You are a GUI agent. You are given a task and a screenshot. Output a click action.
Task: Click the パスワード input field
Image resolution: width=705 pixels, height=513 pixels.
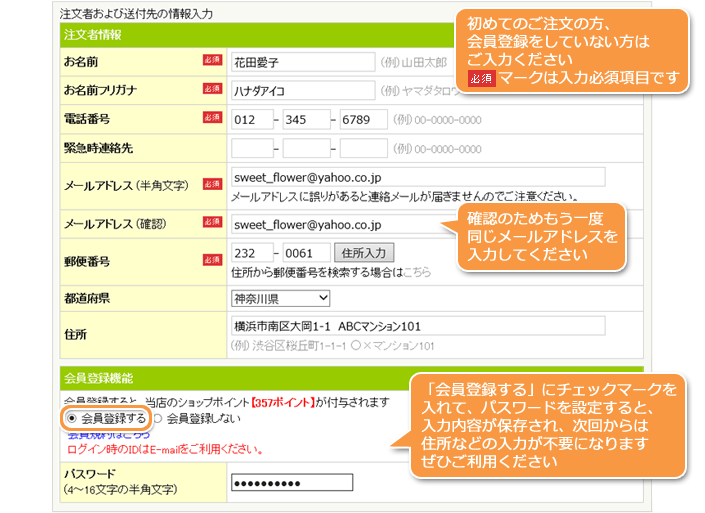(x=291, y=483)
